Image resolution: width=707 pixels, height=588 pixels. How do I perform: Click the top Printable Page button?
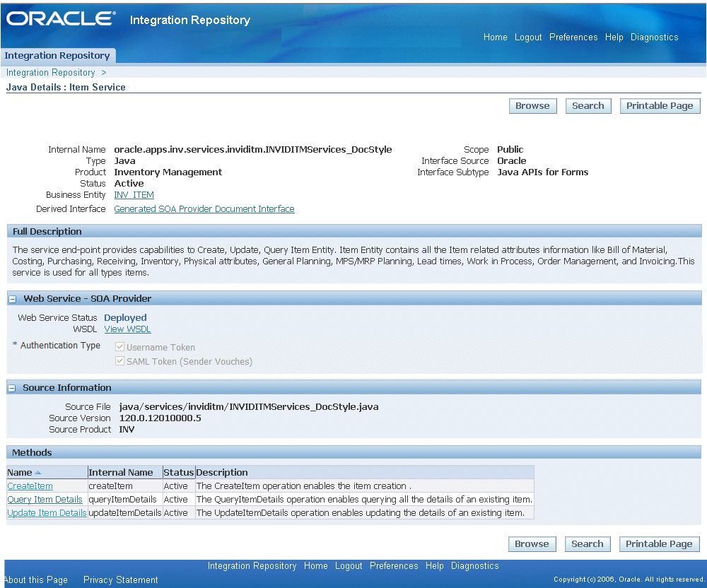pyautogui.click(x=660, y=106)
